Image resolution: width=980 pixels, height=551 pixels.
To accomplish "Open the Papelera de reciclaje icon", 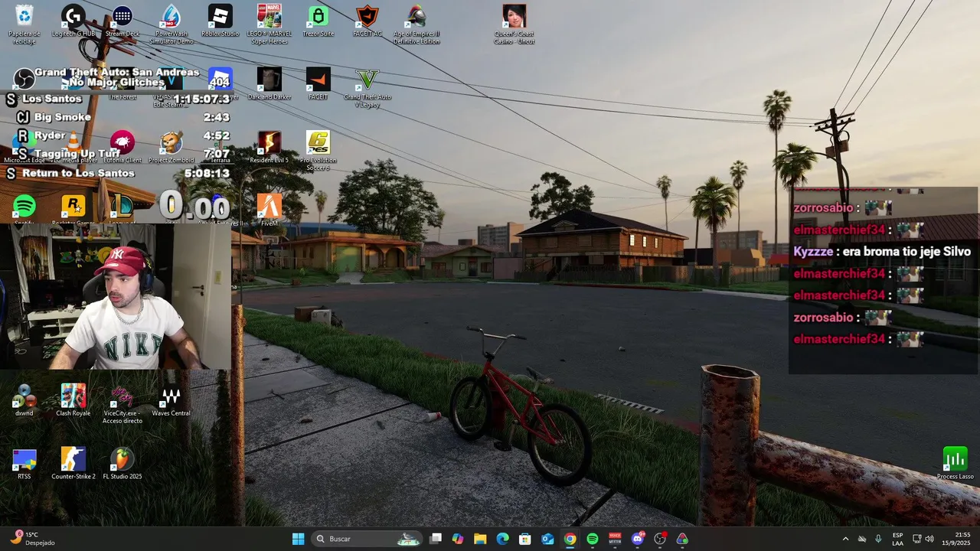I will click(x=24, y=24).
